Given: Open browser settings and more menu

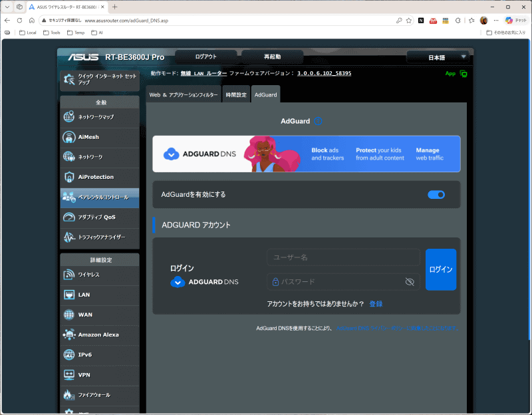Looking at the screenshot, I should click(496, 21).
